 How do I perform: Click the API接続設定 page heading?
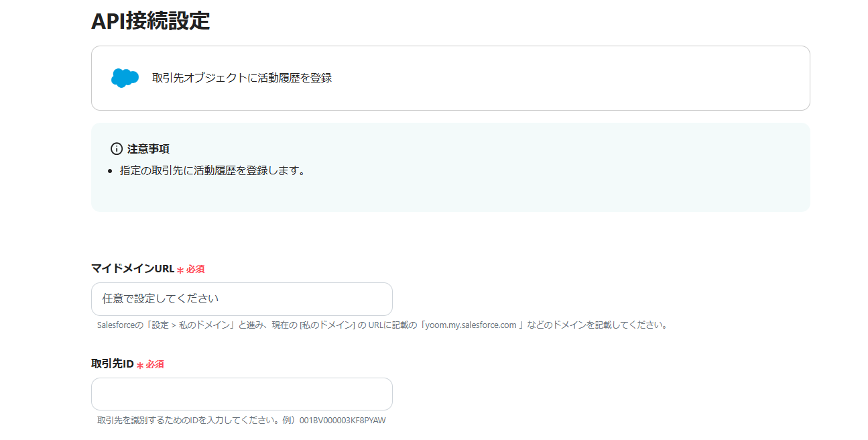coord(150,21)
